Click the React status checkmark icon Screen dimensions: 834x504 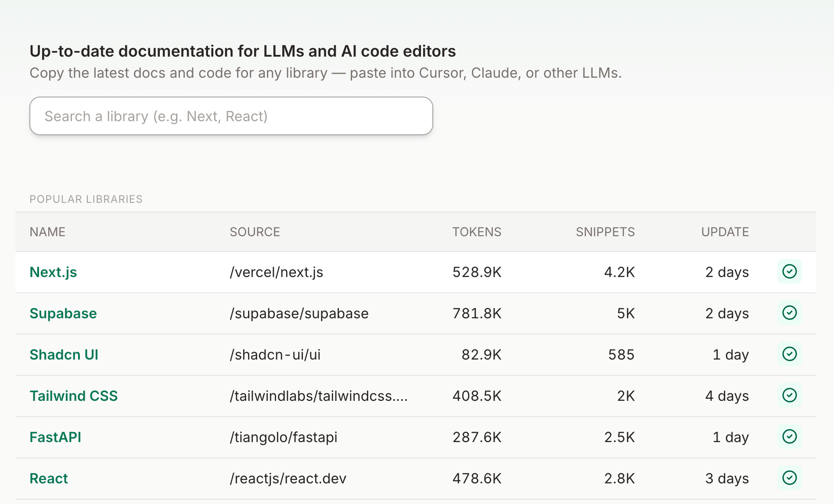pos(789,478)
